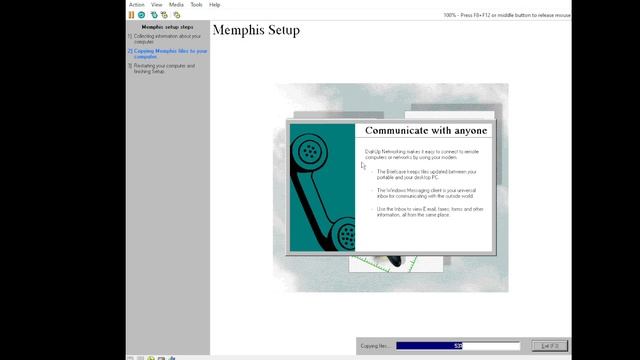
Task: Click the status text 'Press F8+F12 or middle button to release mouse'
Action: point(516,15)
